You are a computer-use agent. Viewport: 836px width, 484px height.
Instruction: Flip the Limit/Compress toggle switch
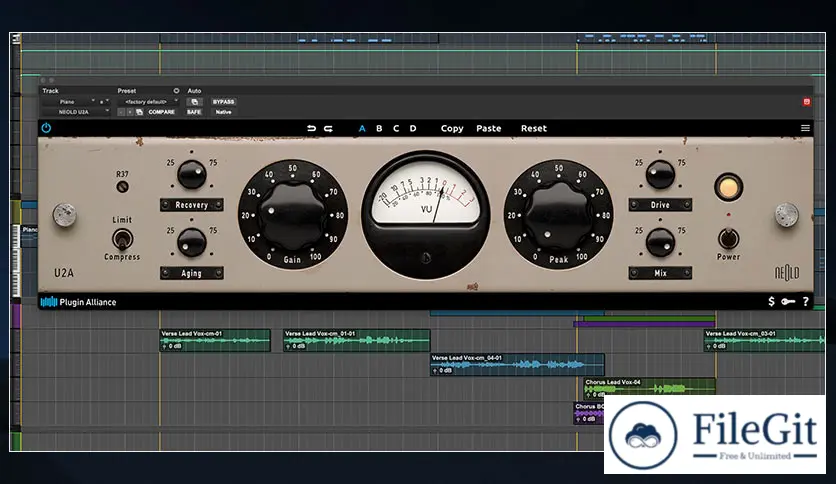tap(122, 239)
